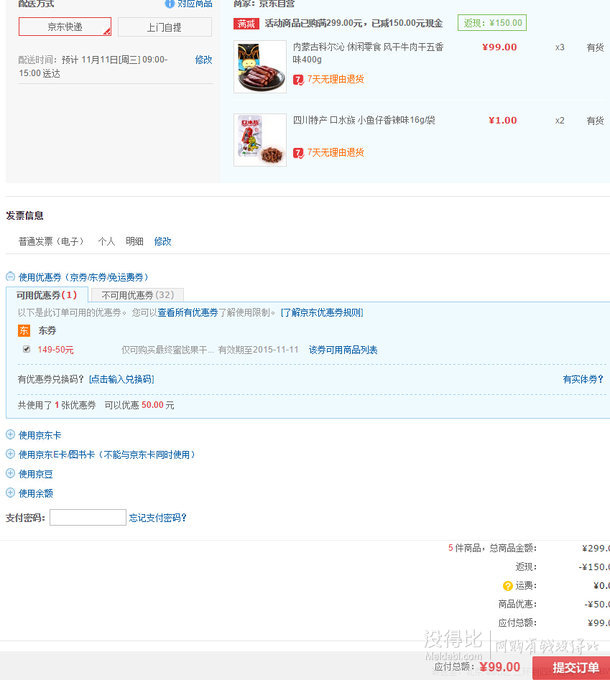Click 忘记支付密码? link
Viewport: 610px width, 680px height.
[157, 518]
